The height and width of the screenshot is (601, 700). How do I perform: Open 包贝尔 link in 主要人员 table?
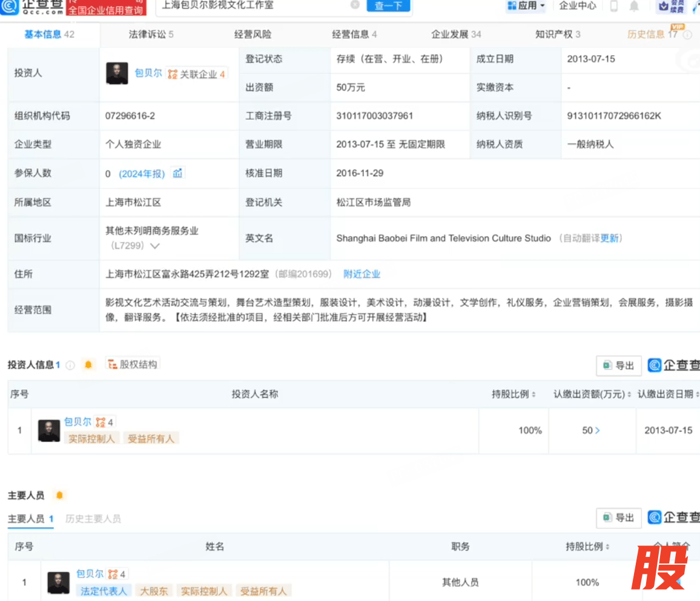[x=90, y=574]
